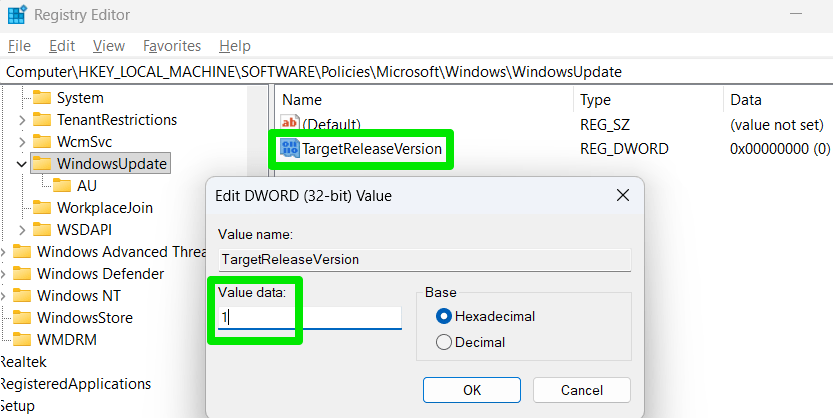Cancel the Edit DWORD dialog
833x418 pixels.
581,390
